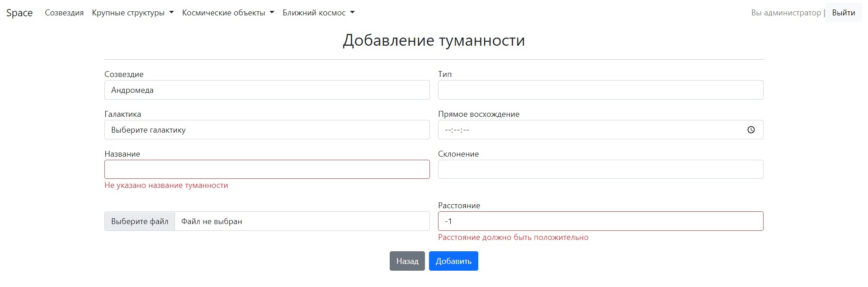This screenshot has width=868, height=287.
Task: Open the Созвездие select showing Андромеда
Action: pos(267,90)
